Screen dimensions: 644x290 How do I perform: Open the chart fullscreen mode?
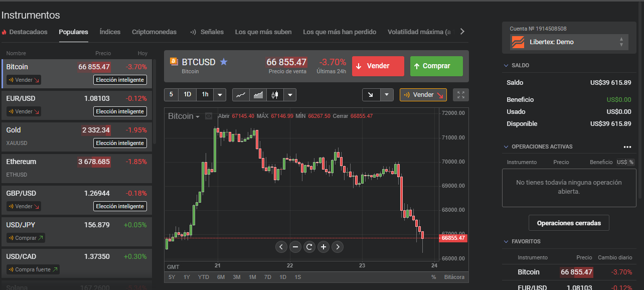461,95
